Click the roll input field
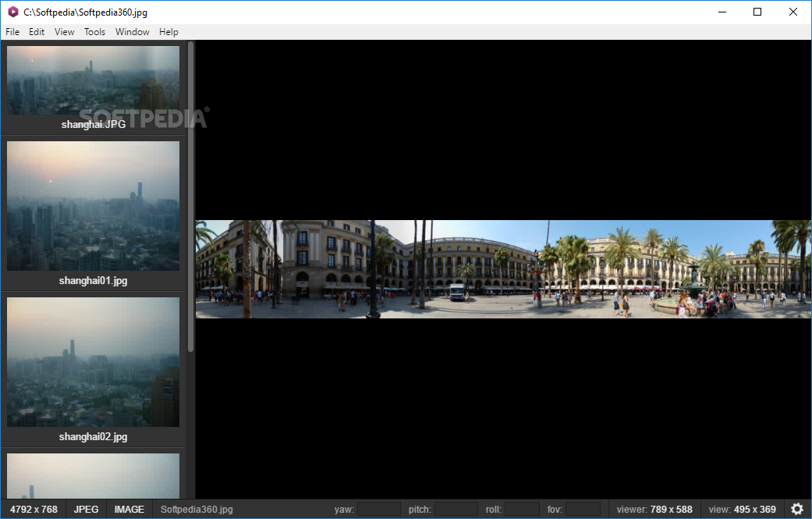Image resolution: width=812 pixels, height=519 pixels. tap(522, 509)
